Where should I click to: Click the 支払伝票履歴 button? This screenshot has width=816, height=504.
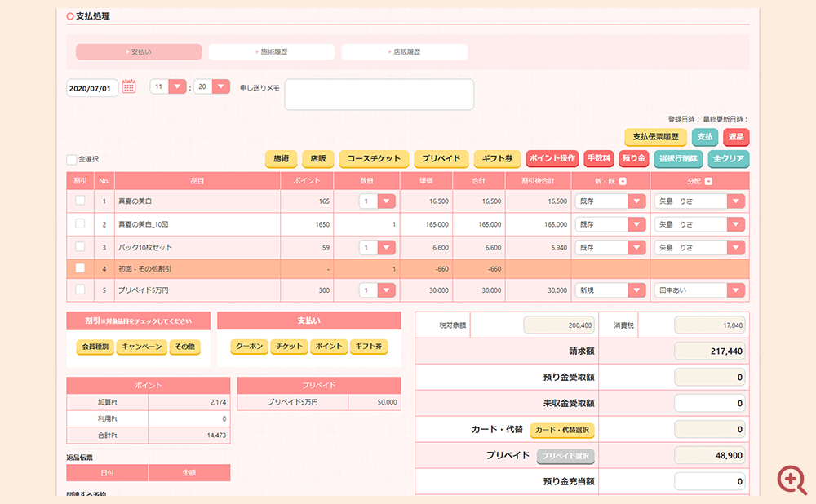[x=656, y=137]
